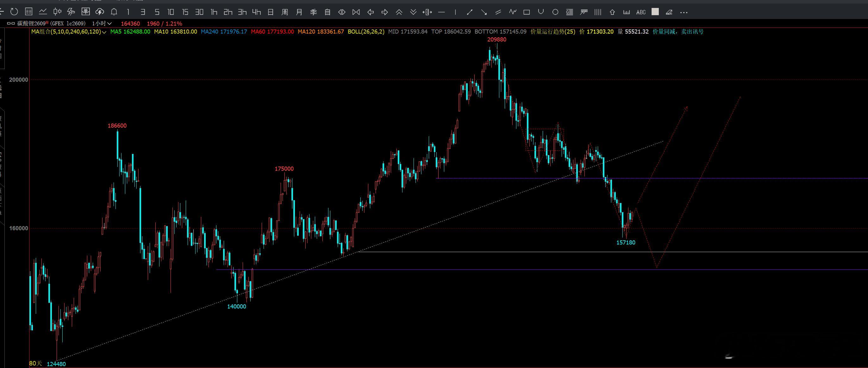Screen dimensions: 868x368
Task: Open more drawing tools ellipsis menu
Action: click(x=684, y=12)
